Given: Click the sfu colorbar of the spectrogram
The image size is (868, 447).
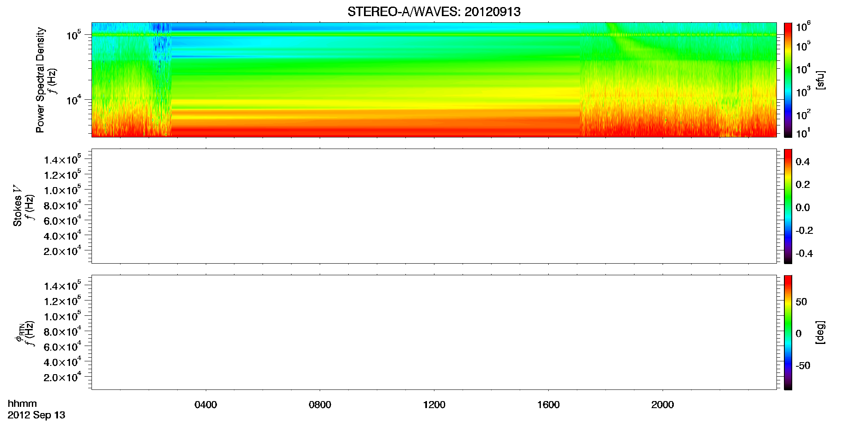Looking at the screenshot, I should [788, 80].
